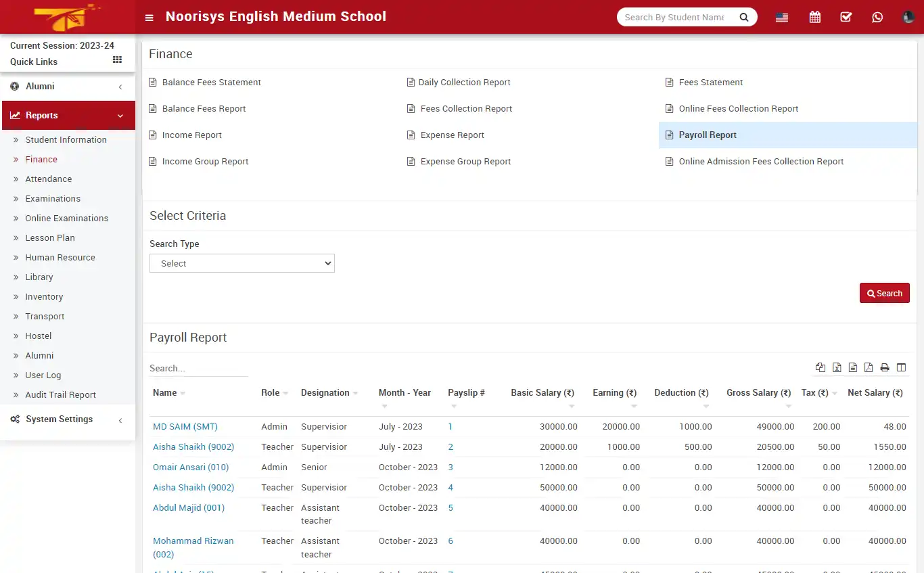Toggle sorting on Net Salary column
The image size is (924, 573).
[875, 392]
